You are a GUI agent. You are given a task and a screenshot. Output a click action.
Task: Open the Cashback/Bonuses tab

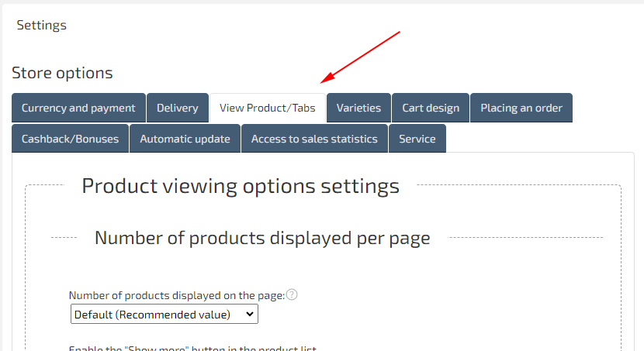(x=70, y=139)
